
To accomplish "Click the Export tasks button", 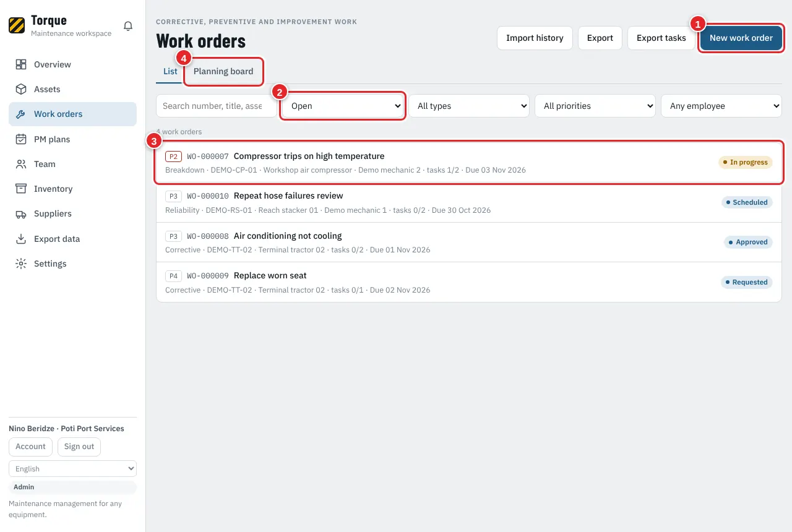I will pos(661,38).
